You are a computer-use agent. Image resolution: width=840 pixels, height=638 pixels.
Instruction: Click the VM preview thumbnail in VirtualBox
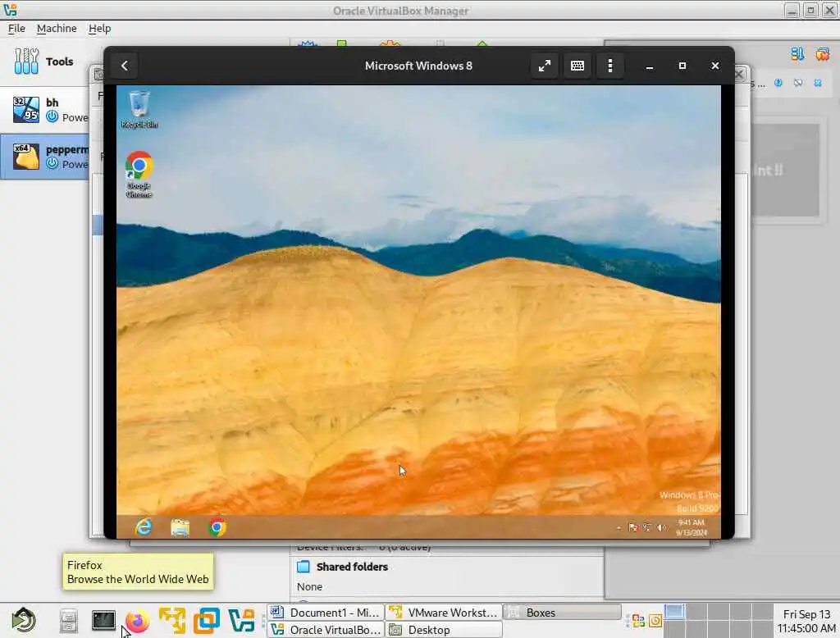(x=785, y=170)
